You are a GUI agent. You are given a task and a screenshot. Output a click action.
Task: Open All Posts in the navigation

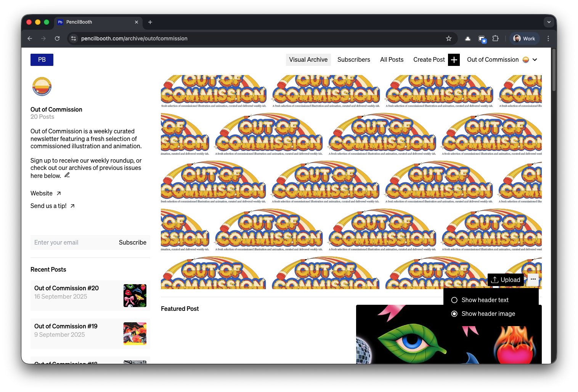(392, 60)
